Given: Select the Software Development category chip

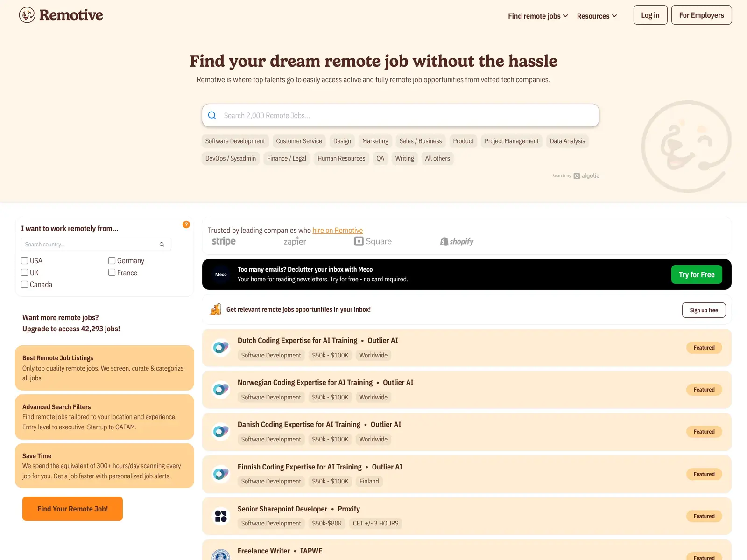Looking at the screenshot, I should [235, 141].
